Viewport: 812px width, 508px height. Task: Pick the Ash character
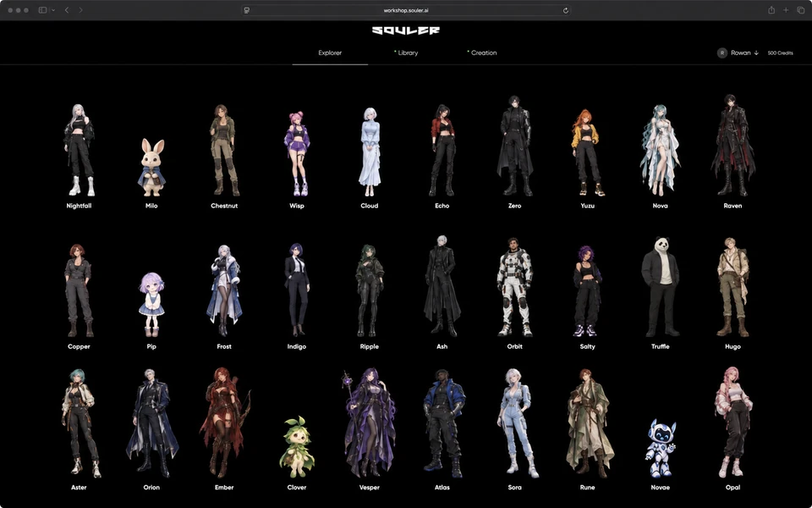coord(442,286)
